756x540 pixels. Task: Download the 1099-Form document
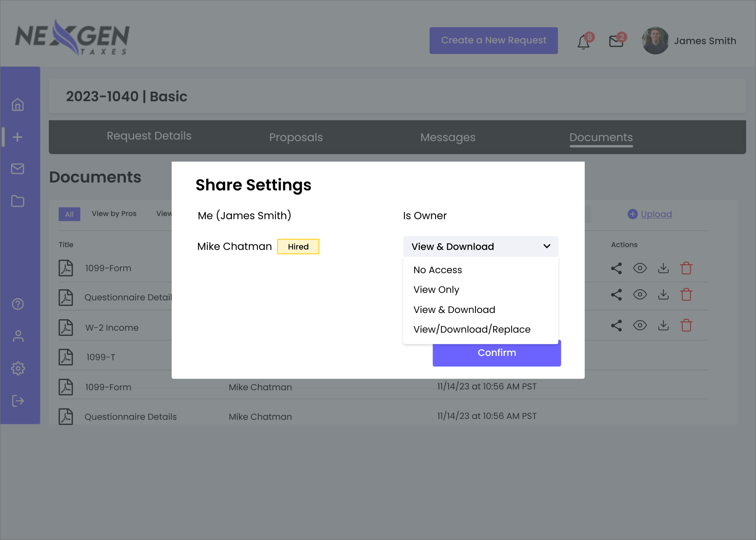click(x=663, y=268)
